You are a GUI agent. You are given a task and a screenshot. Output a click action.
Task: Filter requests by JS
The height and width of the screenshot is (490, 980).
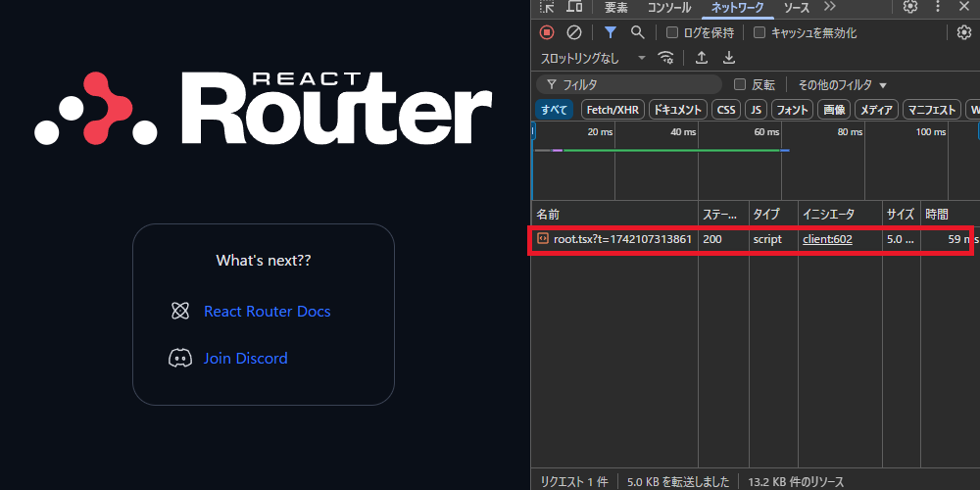click(757, 110)
